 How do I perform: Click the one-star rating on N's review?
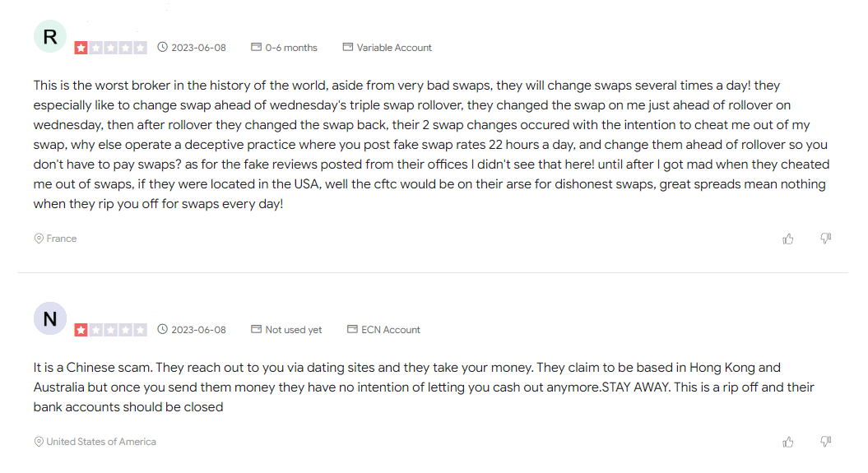[81, 330]
